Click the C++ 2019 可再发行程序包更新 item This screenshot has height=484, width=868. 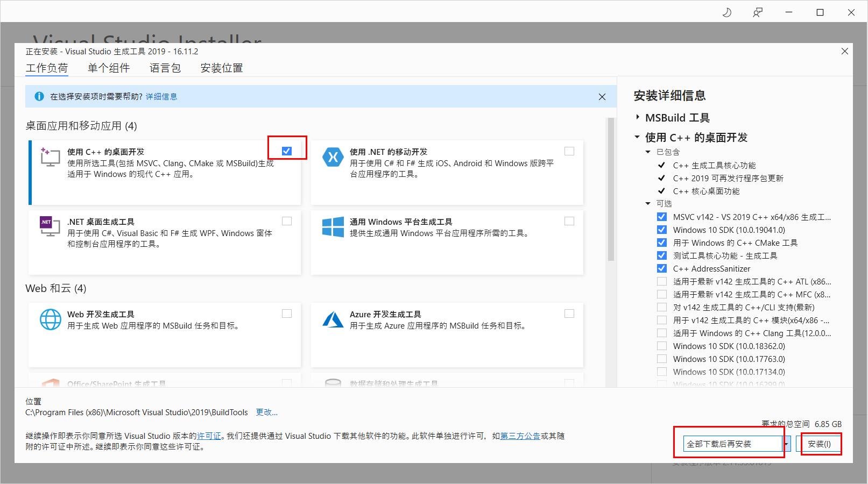pos(728,178)
